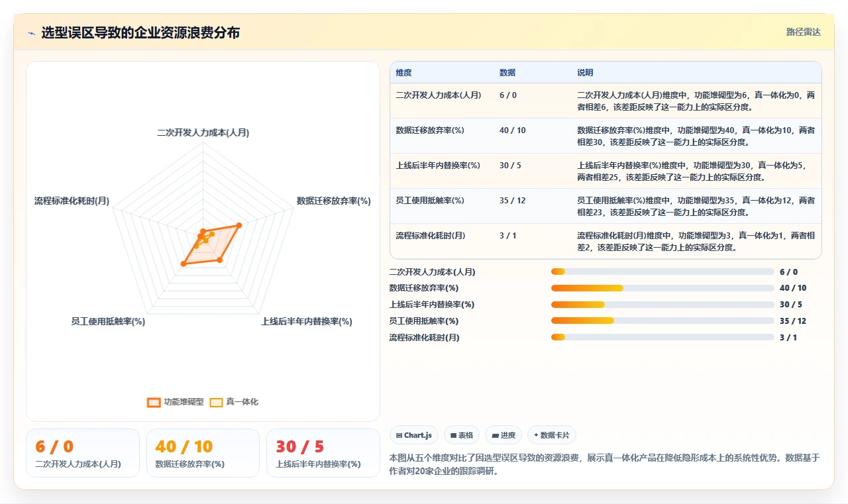Click the 数据卡片 tag chip
This screenshot has height=504, width=848.
pyautogui.click(x=552, y=435)
